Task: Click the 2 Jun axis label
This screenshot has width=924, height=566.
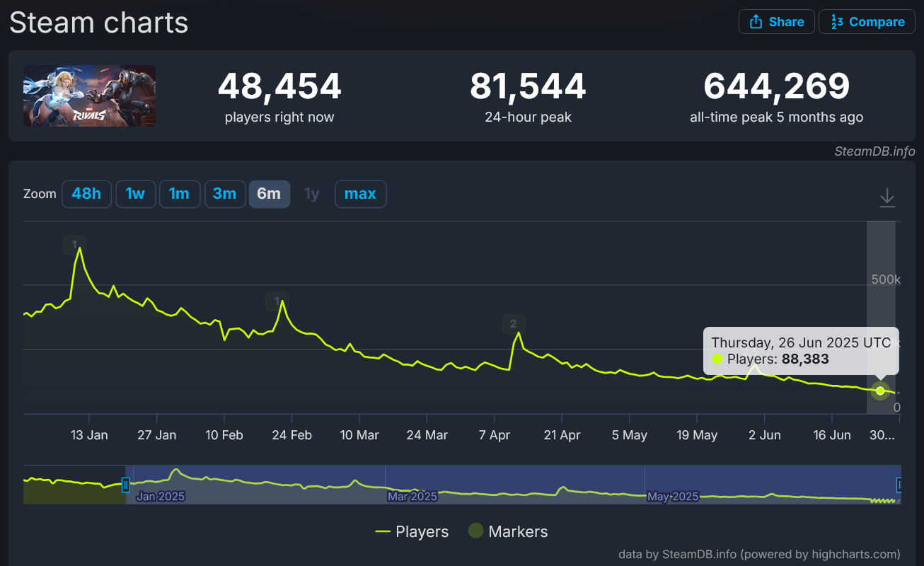Action: [765, 435]
